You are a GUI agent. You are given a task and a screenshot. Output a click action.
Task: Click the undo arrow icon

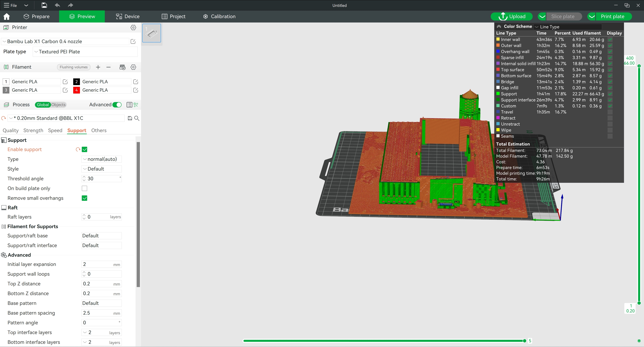click(57, 5)
